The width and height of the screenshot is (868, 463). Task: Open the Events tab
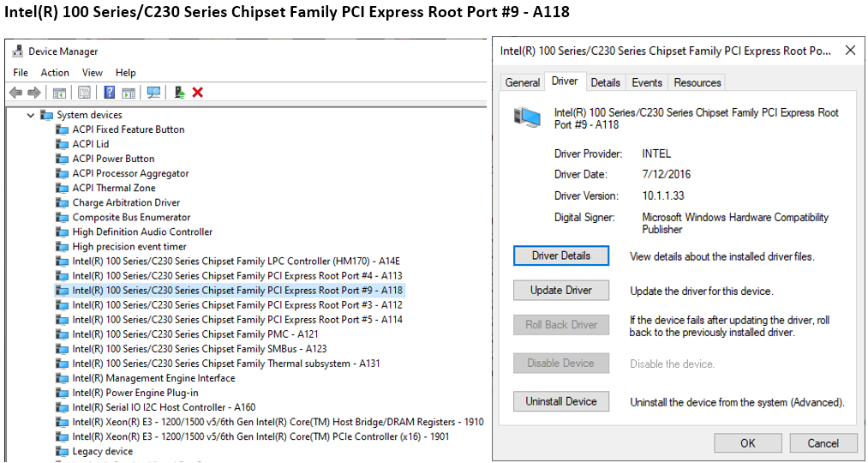pos(647,82)
